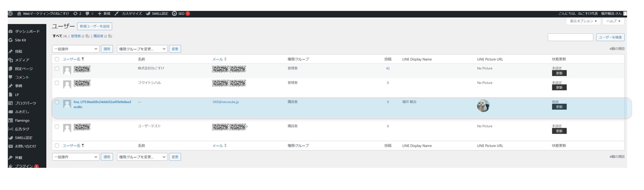Open site home icon in admin bar
644x190 pixels.
tap(19, 14)
